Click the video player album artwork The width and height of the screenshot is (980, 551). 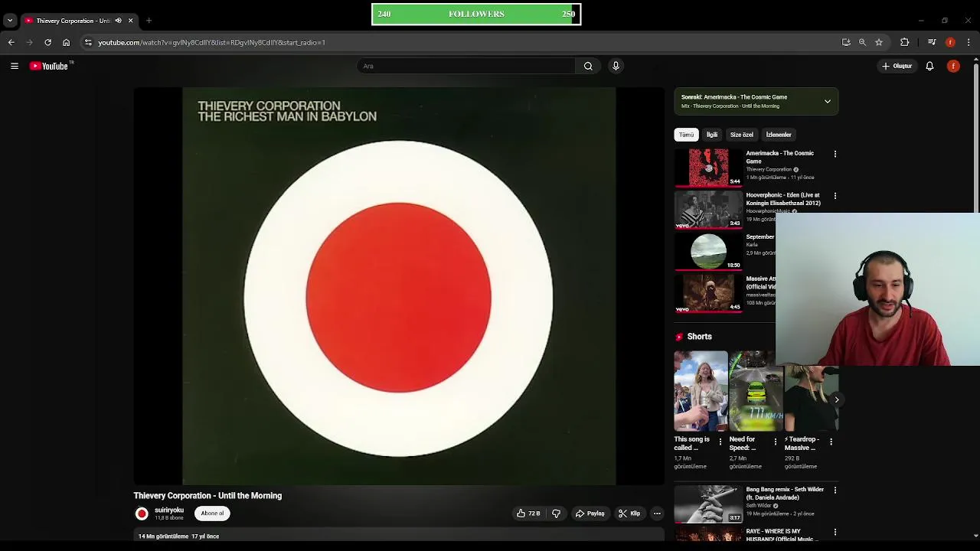[399, 286]
